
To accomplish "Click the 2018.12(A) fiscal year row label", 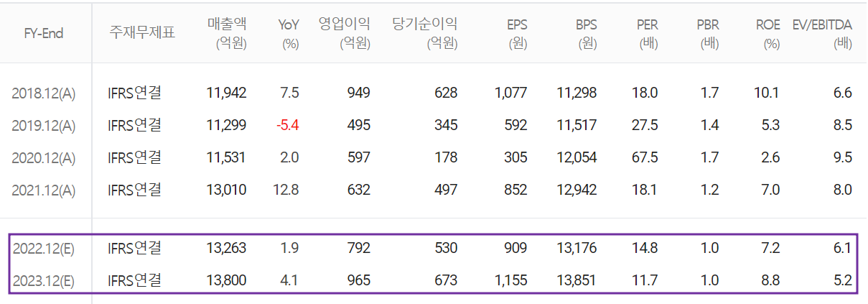I will [43, 93].
